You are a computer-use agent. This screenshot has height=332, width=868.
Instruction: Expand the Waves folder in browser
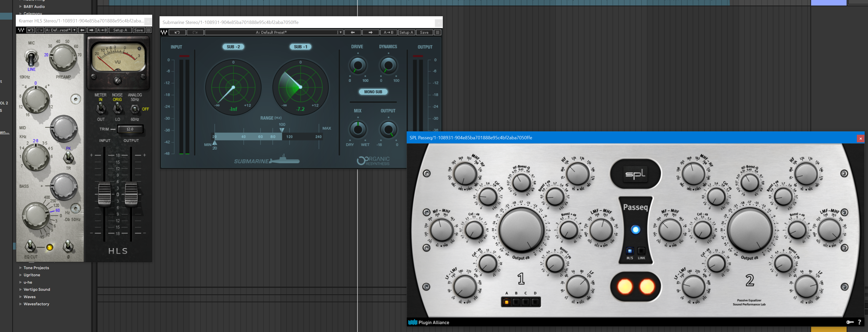(x=21, y=297)
